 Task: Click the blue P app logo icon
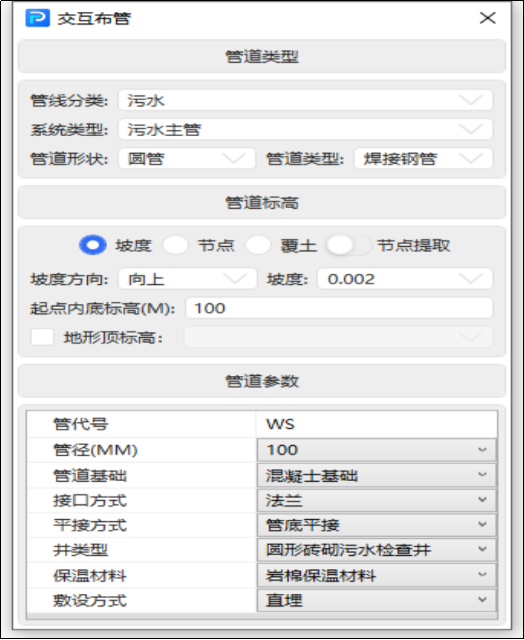coord(38,18)
